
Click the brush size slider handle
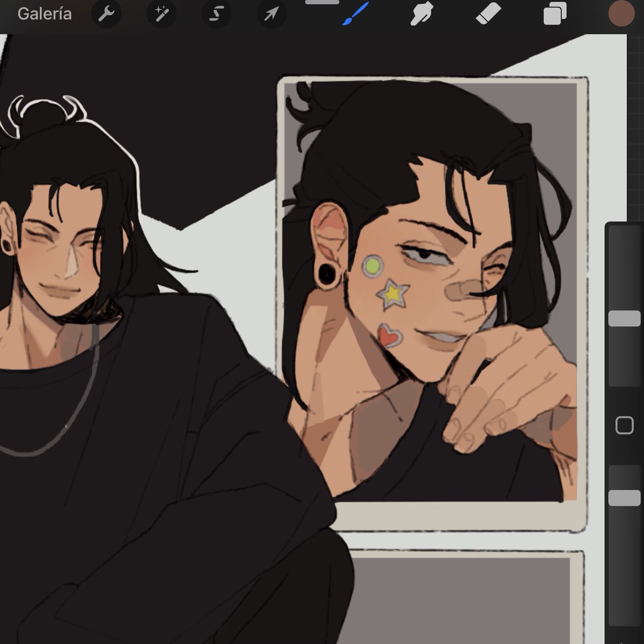pos(624,318)
